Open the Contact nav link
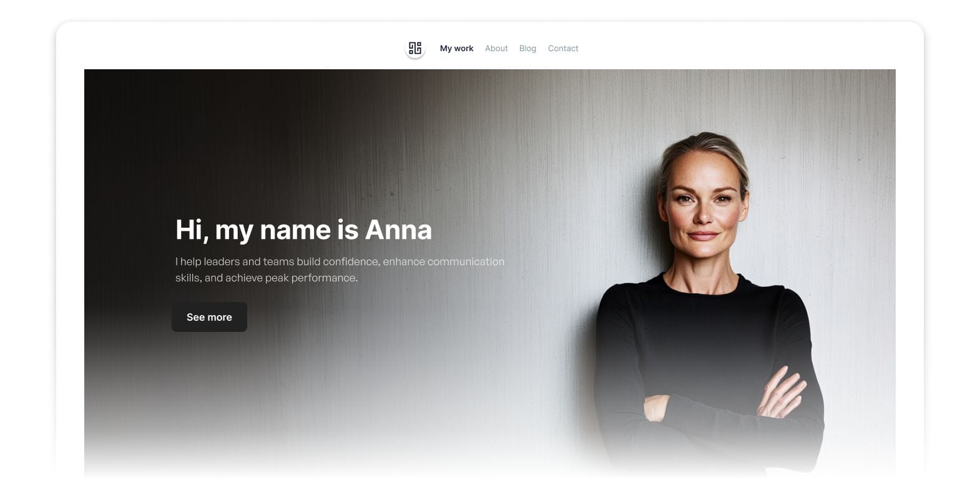The height and width of the screenshot is (491, 980). (563, 48)
